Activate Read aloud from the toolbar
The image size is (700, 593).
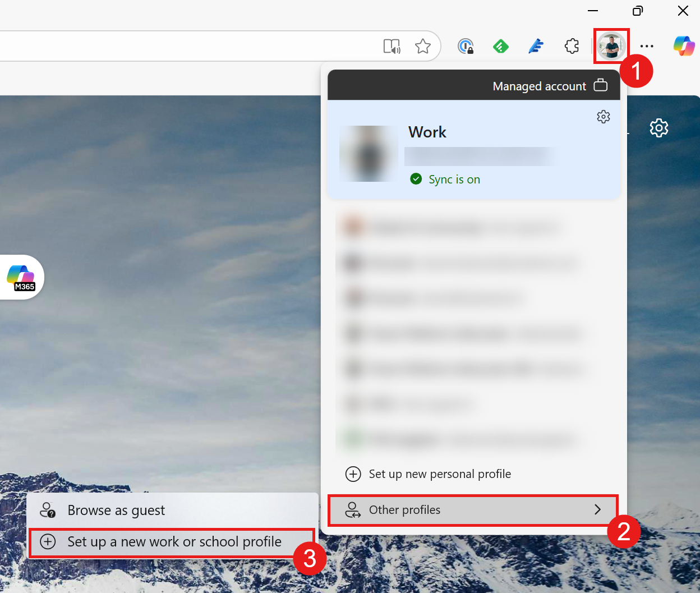click(392, 46)
